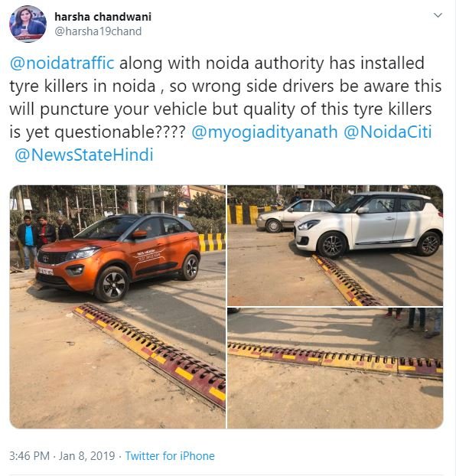Viewport: 456px width, 476px height.
Task: Select the tweet body text
Action: (x=225, y=109)
